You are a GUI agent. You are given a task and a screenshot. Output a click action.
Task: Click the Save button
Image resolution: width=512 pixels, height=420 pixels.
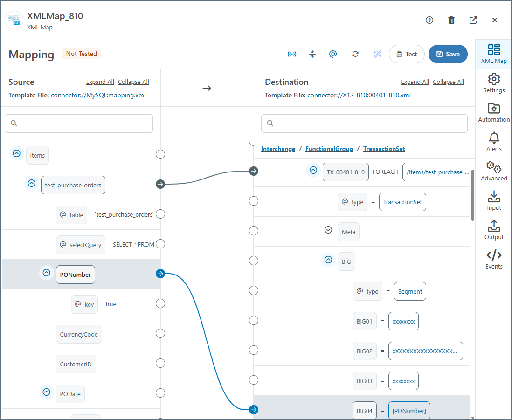pos(448,54)
